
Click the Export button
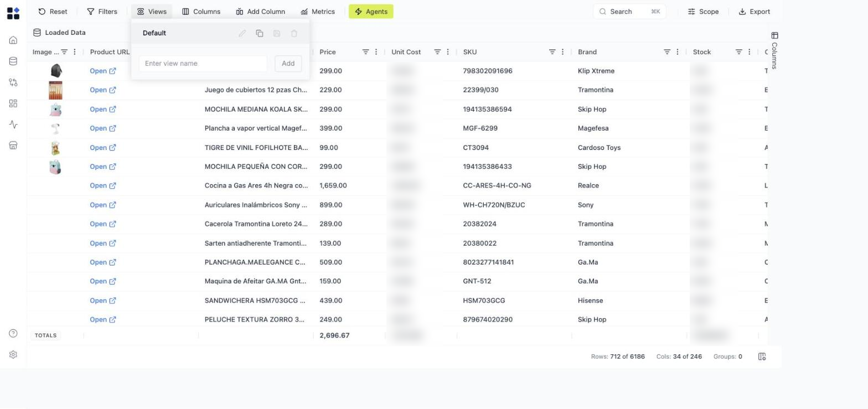click(x=755, y=12)
